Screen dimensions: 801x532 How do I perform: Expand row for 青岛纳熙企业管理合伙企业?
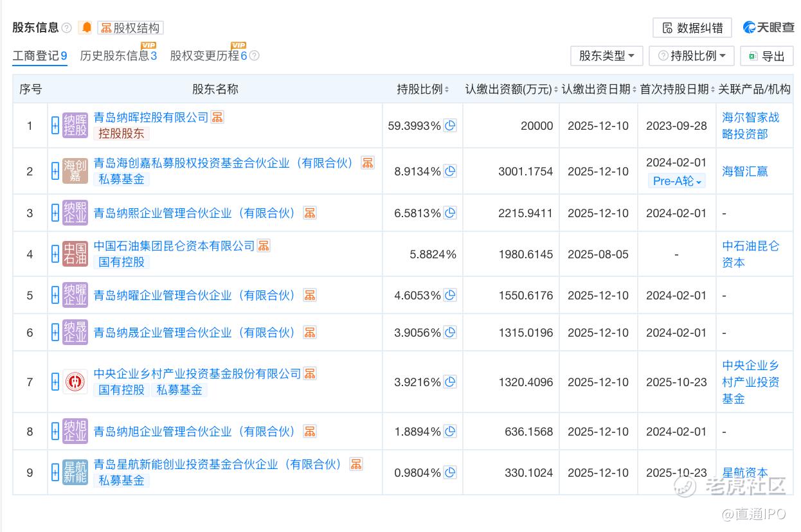[x=55, y=213]
